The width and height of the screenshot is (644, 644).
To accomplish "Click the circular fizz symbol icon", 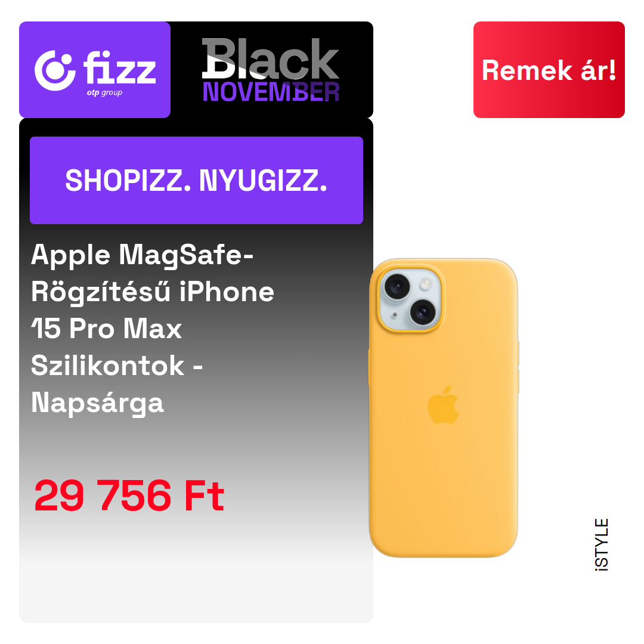I will [55, 70].
